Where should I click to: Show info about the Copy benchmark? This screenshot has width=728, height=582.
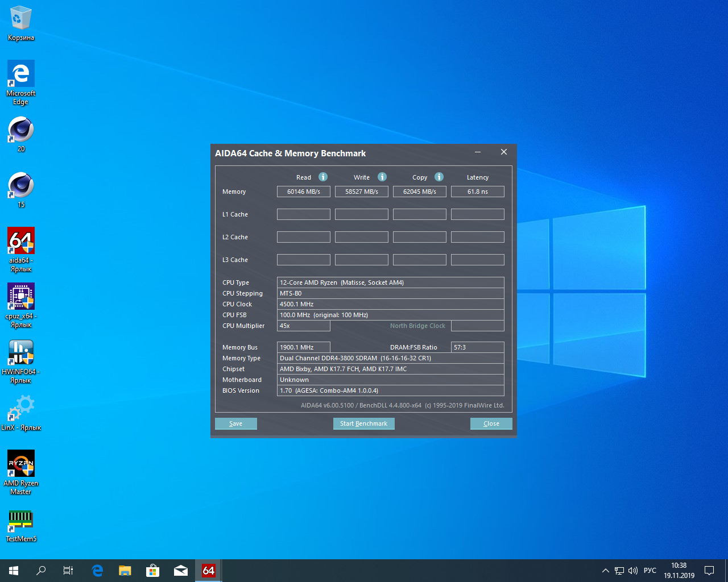tap(439, 177)
